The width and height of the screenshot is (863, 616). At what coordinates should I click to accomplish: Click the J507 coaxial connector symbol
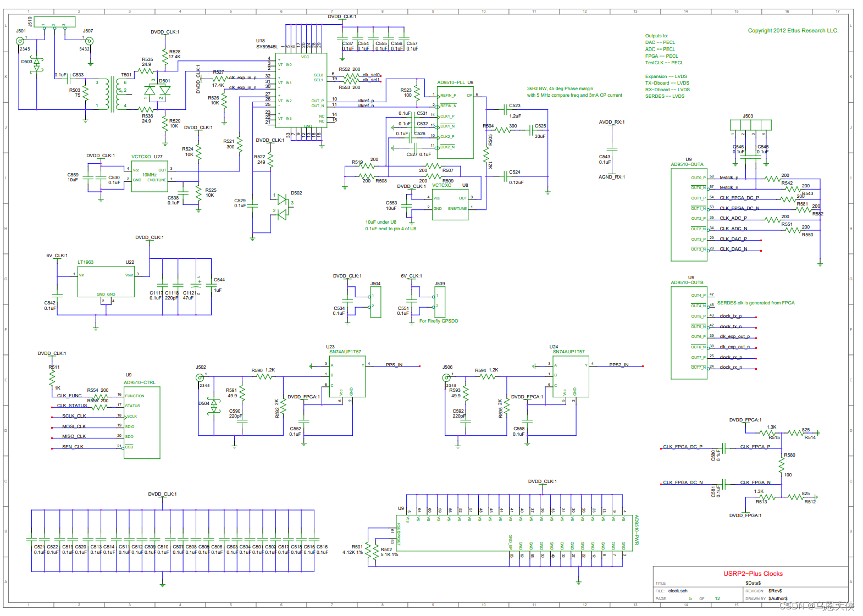89,41
